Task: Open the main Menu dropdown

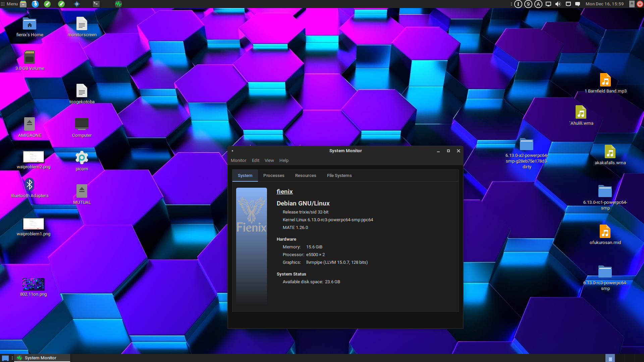Action: pyautogui.click(x=9, y=4)
